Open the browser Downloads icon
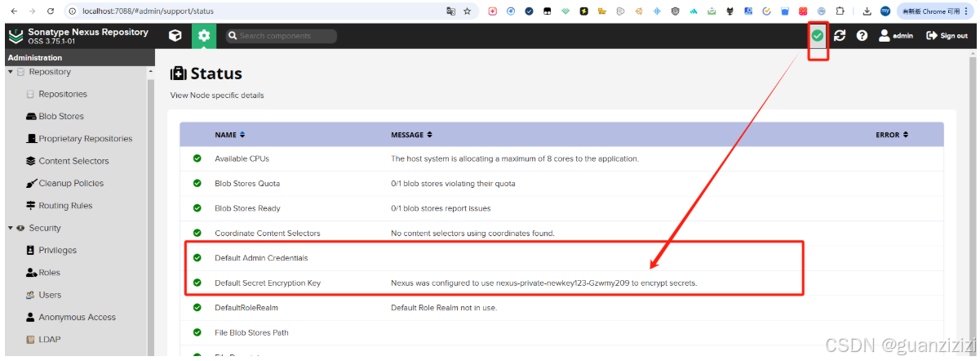This screenshot has width=980, height=361. 867,11
